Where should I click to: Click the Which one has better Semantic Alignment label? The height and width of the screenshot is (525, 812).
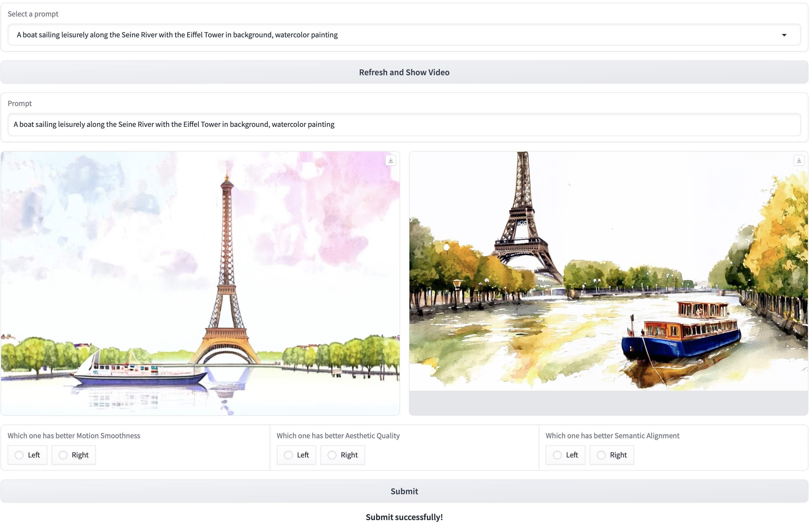click(612, 435)
